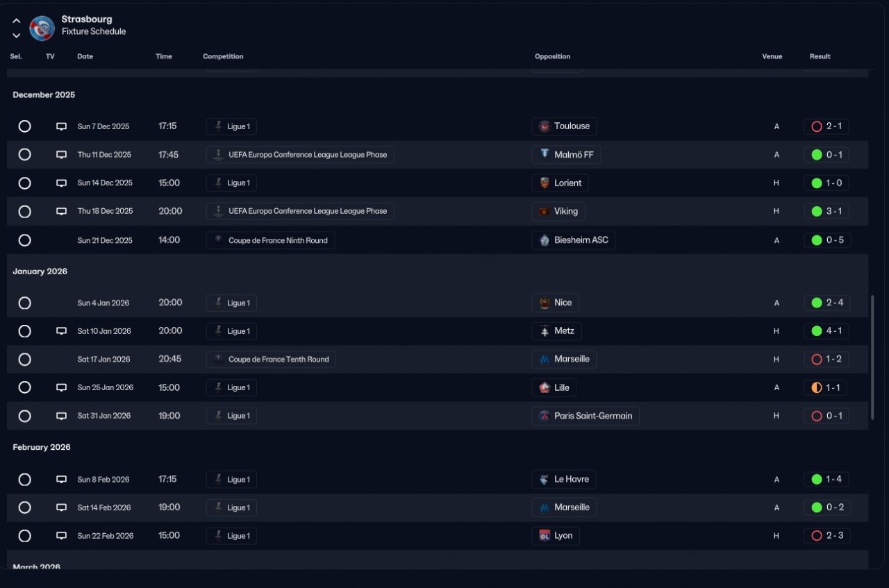Click the TV icon beside the Viking match
The width and height of the screenshot is (889, 588).
pyautogui.click(x=62, y=211)
